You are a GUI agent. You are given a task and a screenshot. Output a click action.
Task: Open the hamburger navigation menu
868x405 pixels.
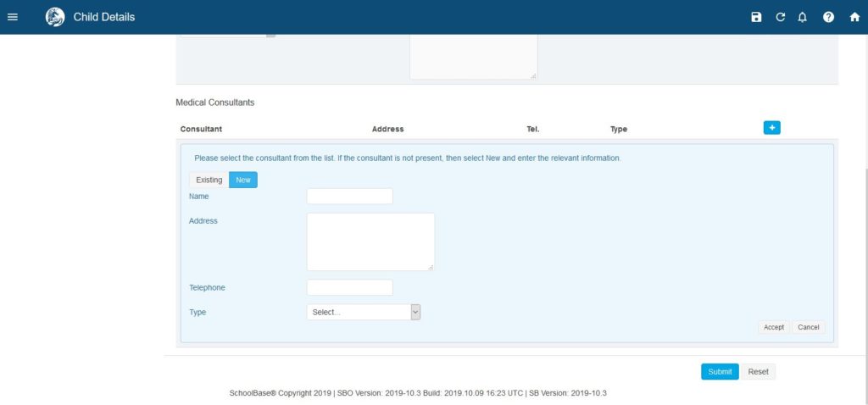(x=12, y=17)
